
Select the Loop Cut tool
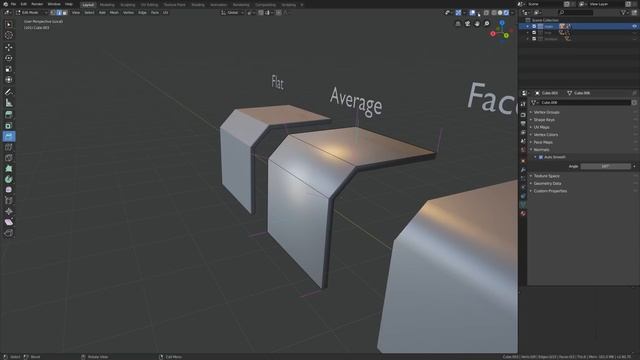(x=9, y=147)
